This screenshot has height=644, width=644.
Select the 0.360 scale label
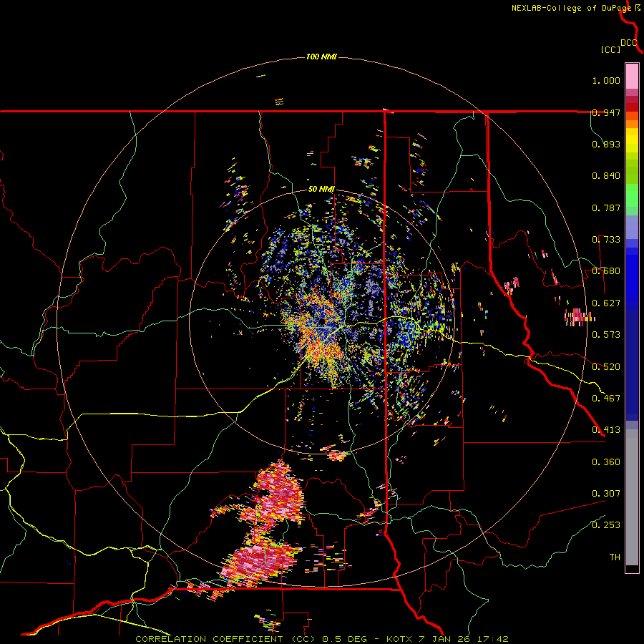click(x=606, y=462)
